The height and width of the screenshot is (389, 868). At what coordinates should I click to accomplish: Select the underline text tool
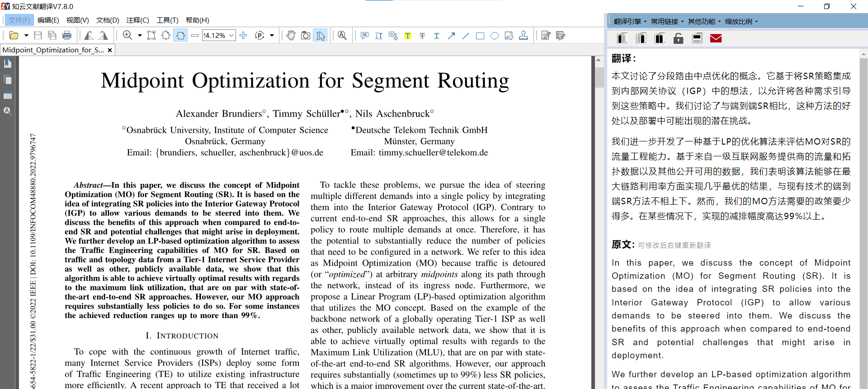click(x=437, y=36)
